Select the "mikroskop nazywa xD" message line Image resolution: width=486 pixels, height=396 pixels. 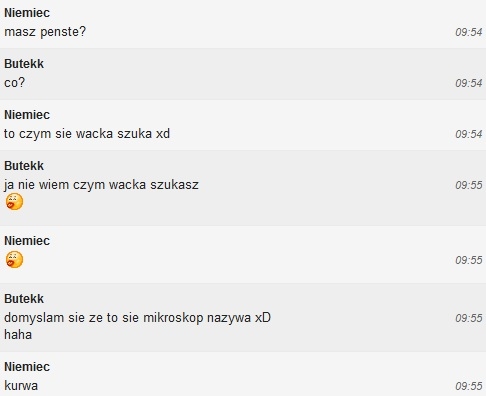tap(137, 318)
